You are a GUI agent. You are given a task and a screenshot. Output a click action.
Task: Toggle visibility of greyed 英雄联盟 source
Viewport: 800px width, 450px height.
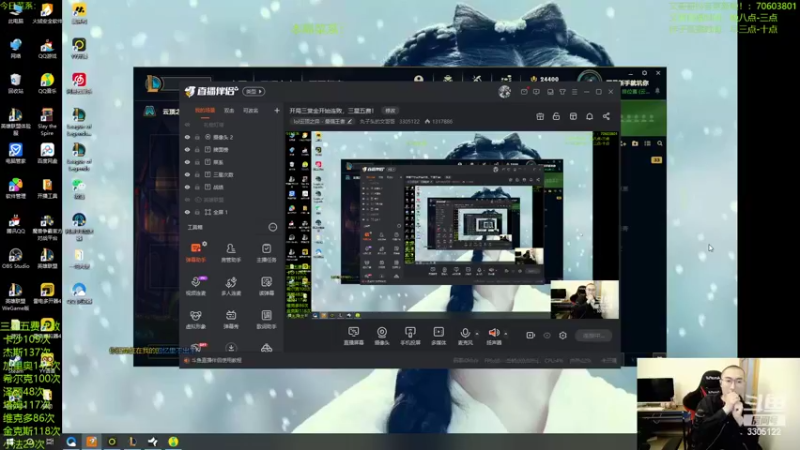pyautogui.click(x=187, y=199)
